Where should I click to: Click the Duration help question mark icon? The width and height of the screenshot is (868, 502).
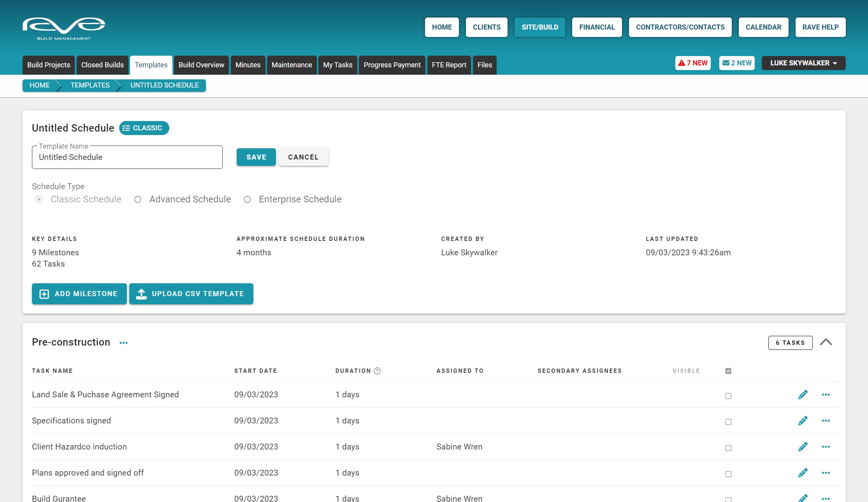pos(377,371)
